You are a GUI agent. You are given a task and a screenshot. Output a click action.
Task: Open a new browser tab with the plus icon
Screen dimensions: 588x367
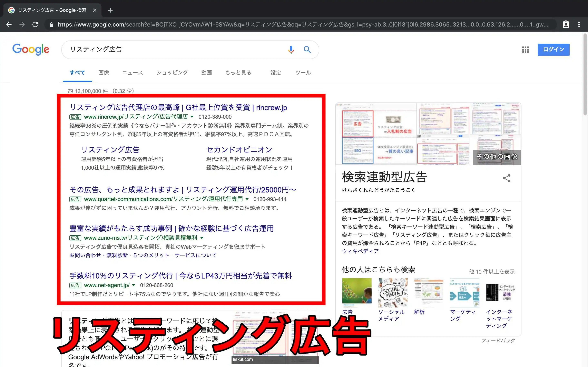(x=110, y=10)
